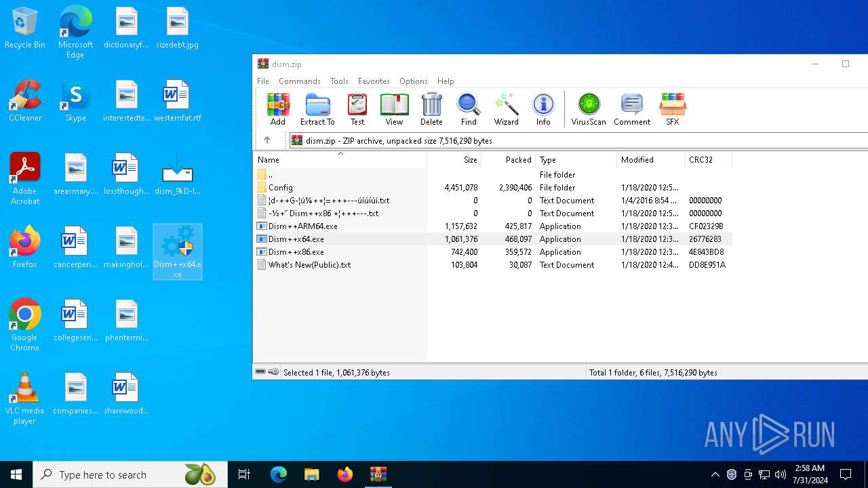The image size is (868, 488).
Task: Sort by Type column header
Action: [x=576, y=160]
